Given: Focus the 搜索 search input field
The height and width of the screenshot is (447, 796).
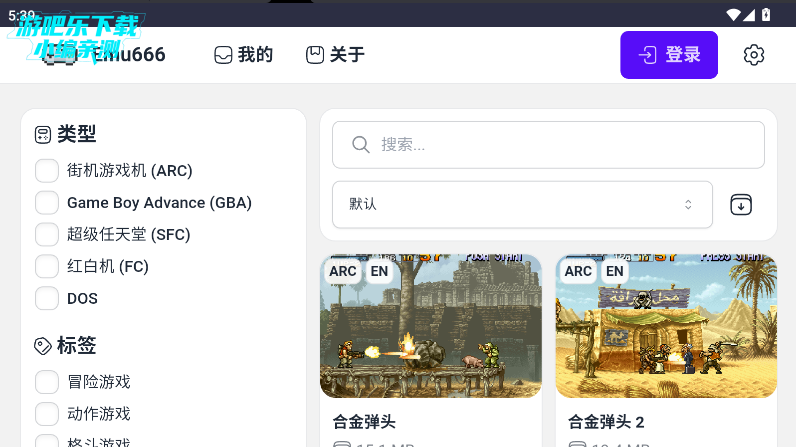Looking at the screenshot, I should [560, 145].
